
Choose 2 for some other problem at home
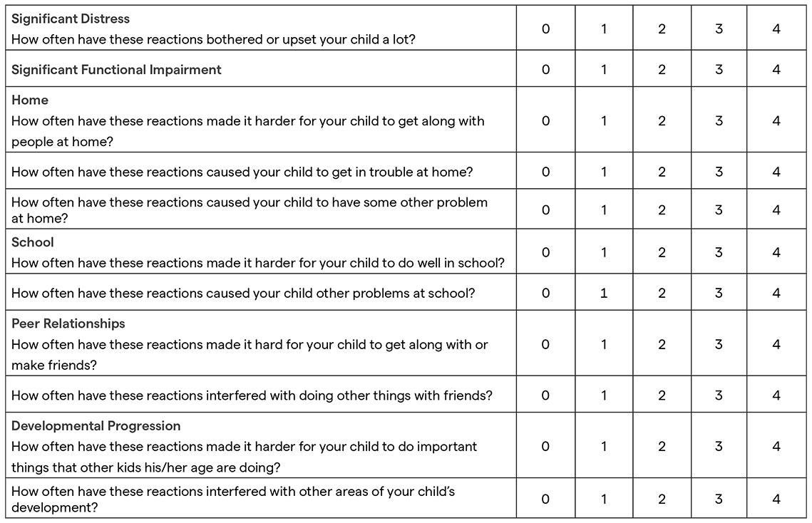662,210
